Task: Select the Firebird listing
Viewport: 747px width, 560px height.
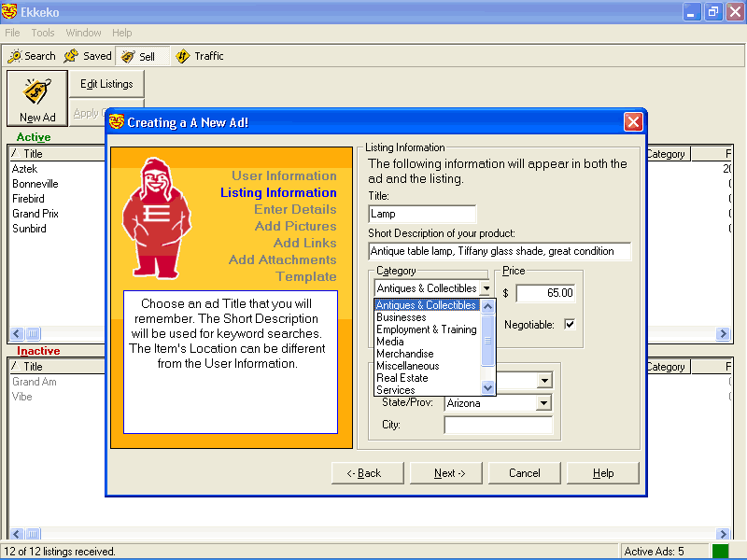Action: tap(28, 199)
